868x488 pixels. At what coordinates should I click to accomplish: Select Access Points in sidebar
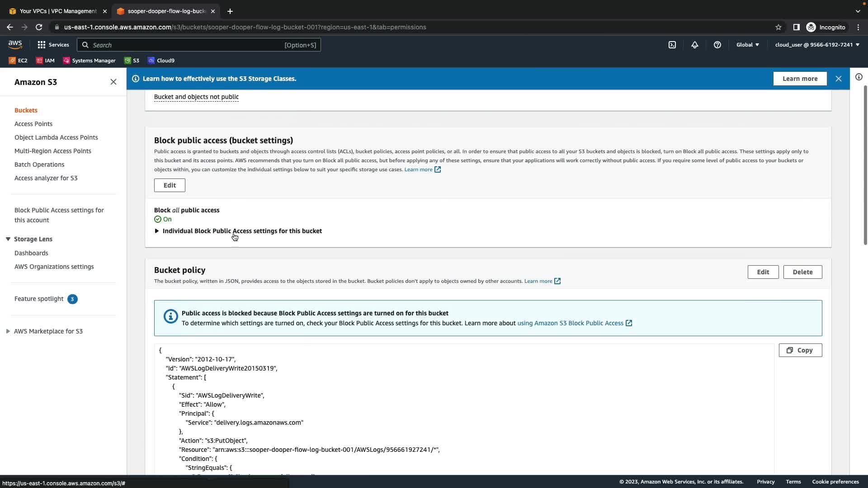pos(33,124)
